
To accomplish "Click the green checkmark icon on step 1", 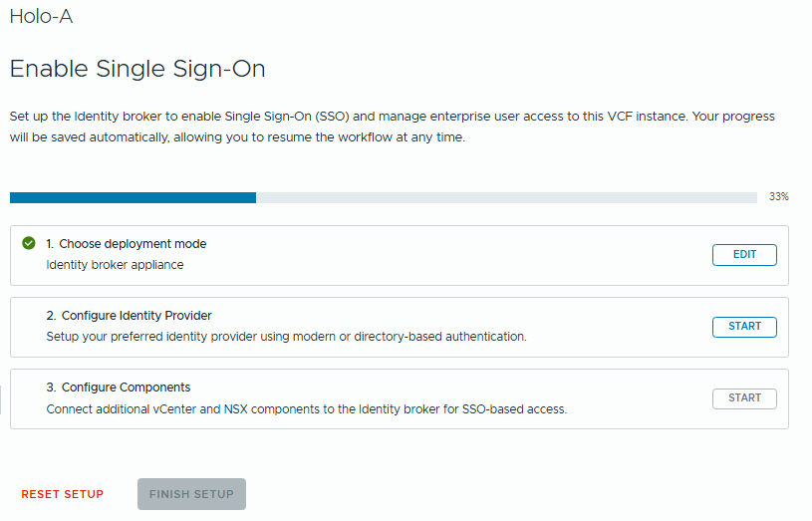I will click(x=29, y=243).
